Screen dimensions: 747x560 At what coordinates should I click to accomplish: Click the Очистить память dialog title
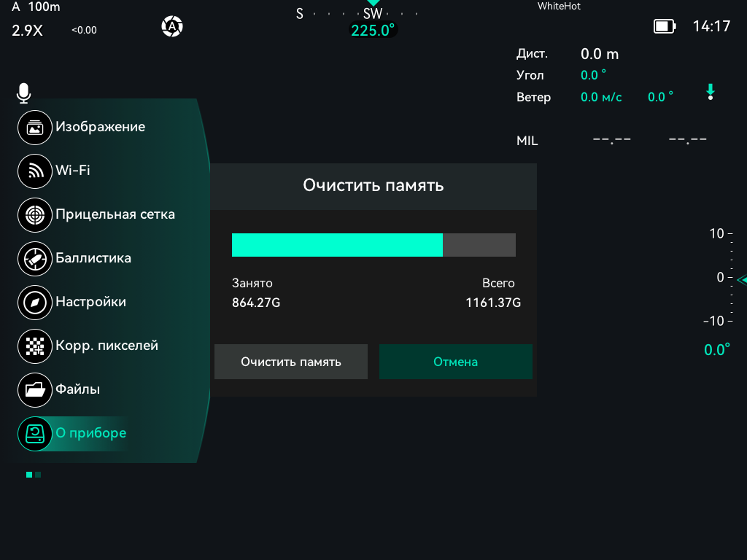(373, 185)
